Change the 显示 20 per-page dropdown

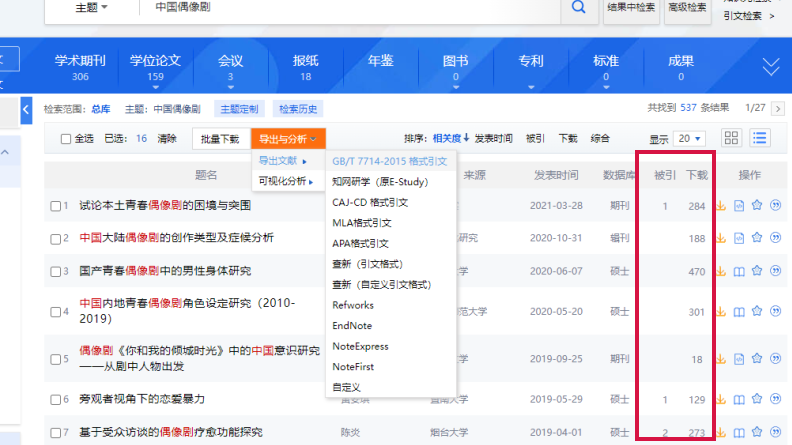(x=689, y=138)
